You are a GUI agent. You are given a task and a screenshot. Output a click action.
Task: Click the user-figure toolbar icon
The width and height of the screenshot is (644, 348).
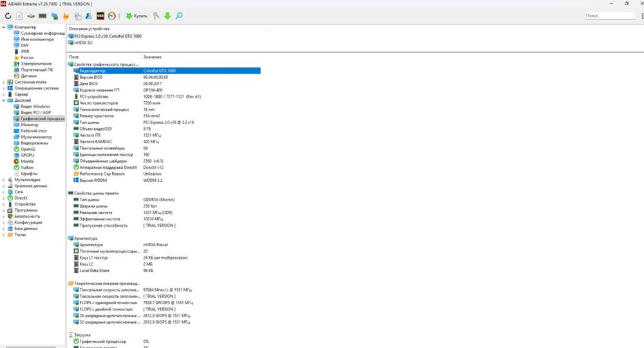tap(89, 16)
